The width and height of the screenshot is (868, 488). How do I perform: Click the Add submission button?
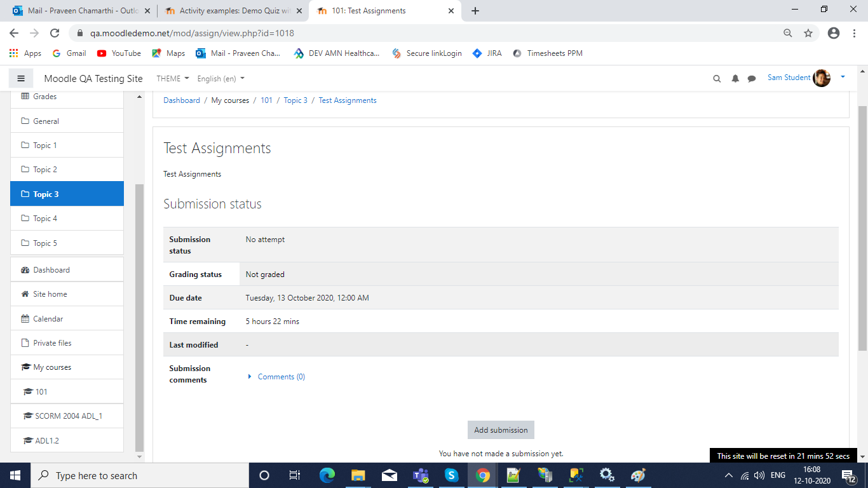pyautogui.click(x=501, y=430)
